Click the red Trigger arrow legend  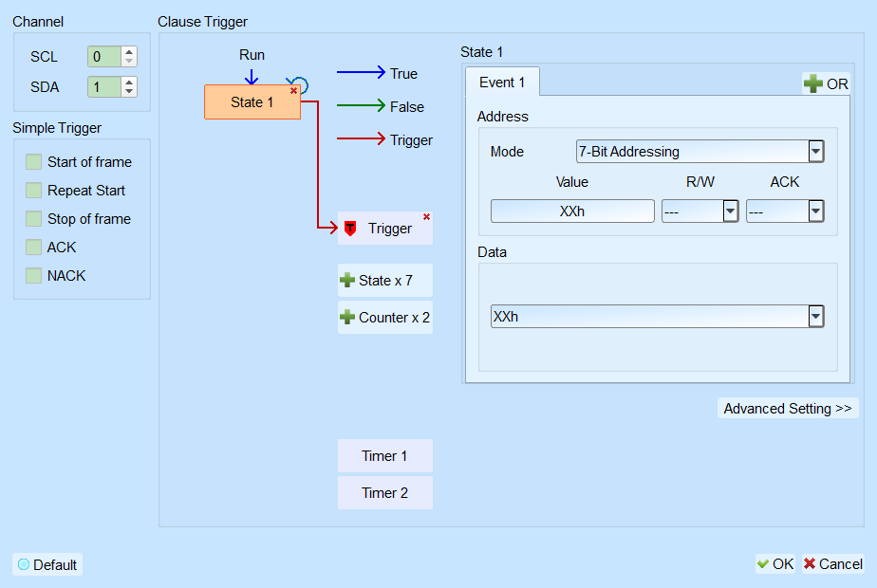pos(361,138)
